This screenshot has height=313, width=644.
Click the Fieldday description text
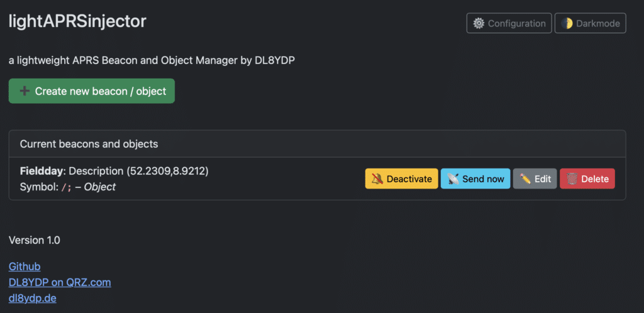tap(114, 171)
